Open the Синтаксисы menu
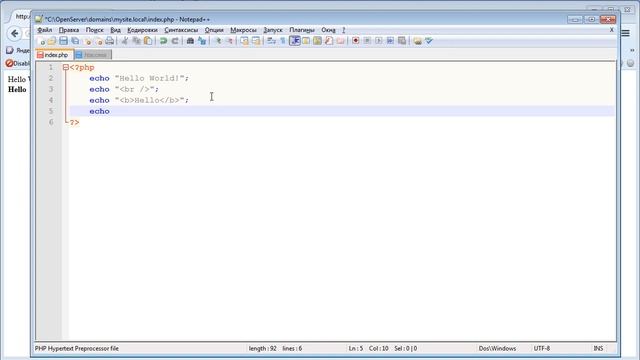640x360 pixels. pyautogui.click(x=181, y=30)
